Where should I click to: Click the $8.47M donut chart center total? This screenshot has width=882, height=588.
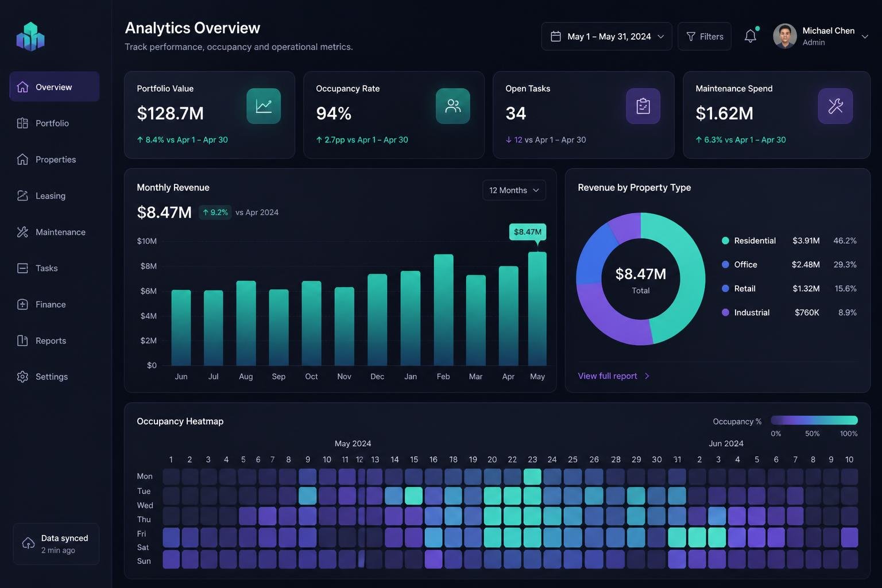tap(641, 274)
